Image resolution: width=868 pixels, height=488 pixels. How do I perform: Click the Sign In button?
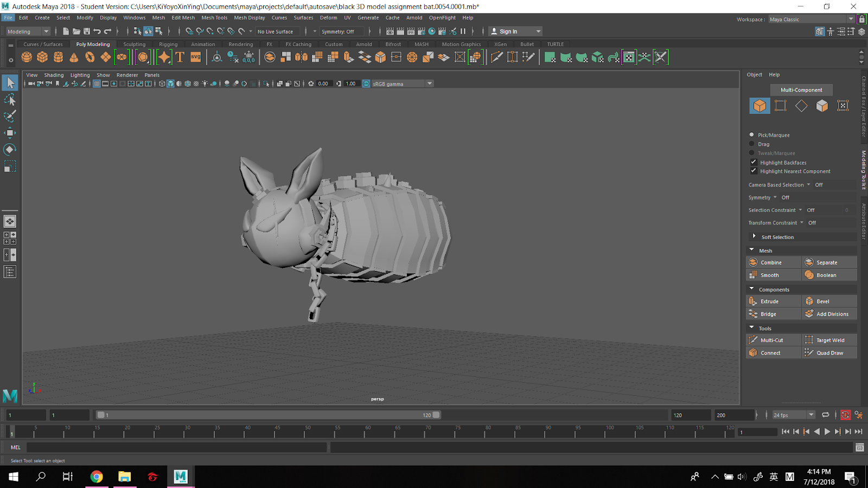click(515, 31)
